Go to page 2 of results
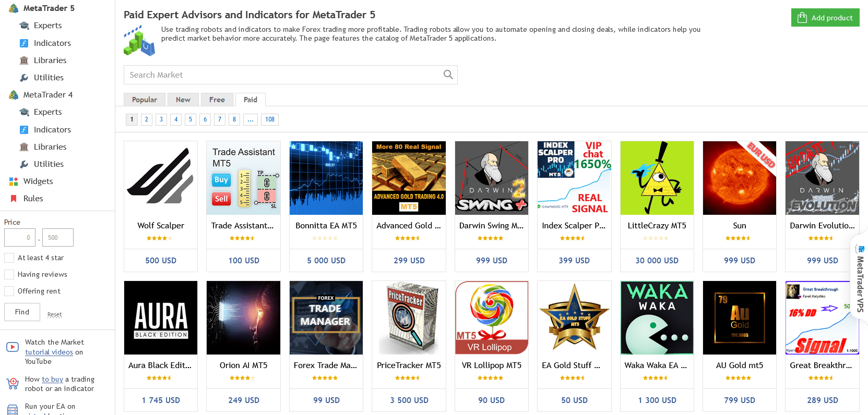This screenshot has height=415, width=868. click(147, 119)
